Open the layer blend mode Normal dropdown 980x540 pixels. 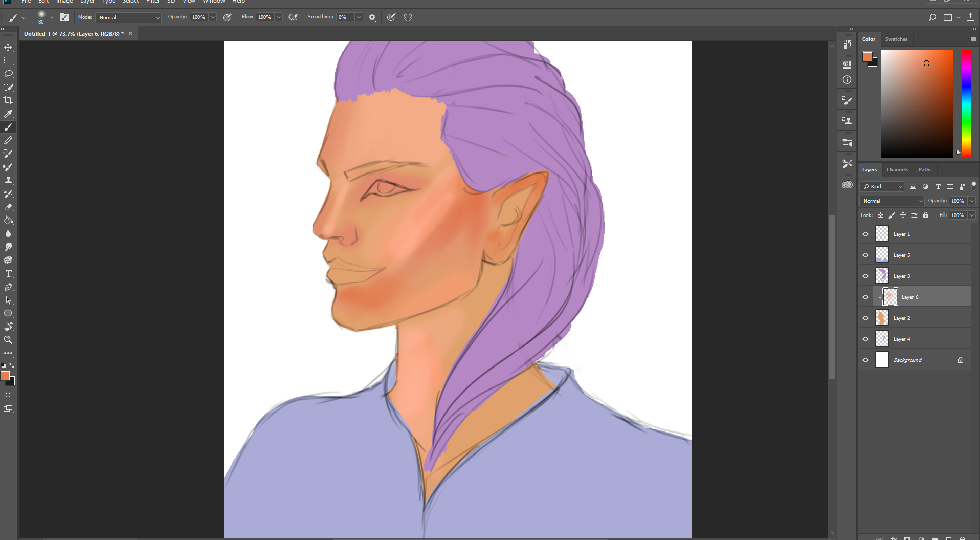892,201
